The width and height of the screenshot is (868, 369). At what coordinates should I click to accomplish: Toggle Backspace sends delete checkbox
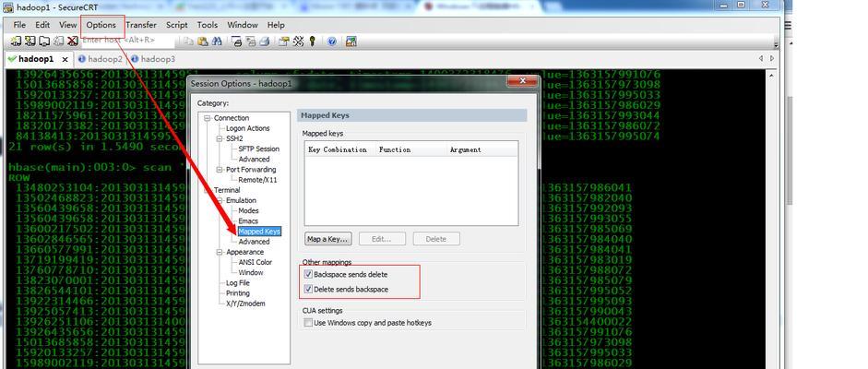click(x=308, y=274)
